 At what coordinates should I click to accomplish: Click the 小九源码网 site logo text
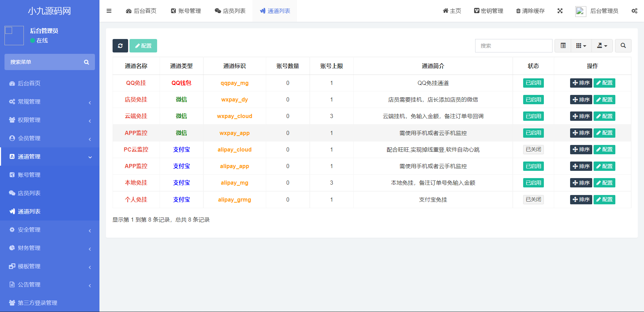49,11
